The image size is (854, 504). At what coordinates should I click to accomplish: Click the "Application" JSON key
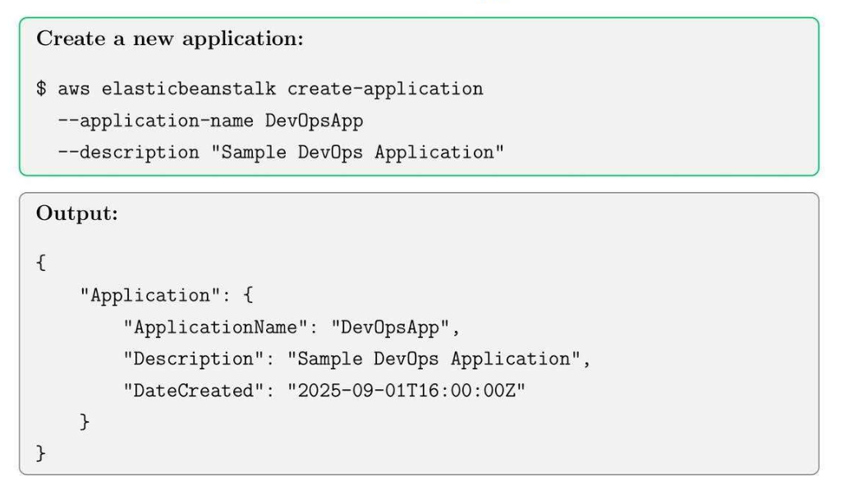coord(145,296)
